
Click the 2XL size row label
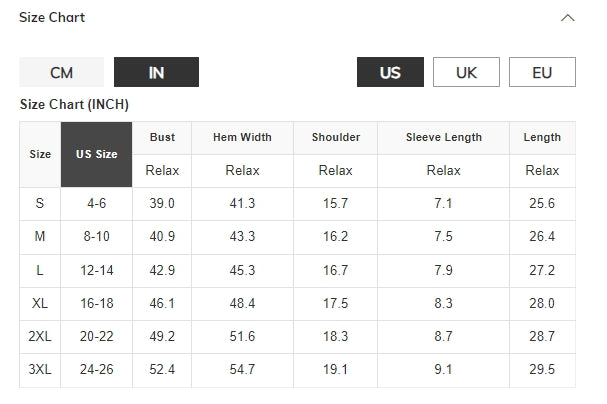click(40, 337)
